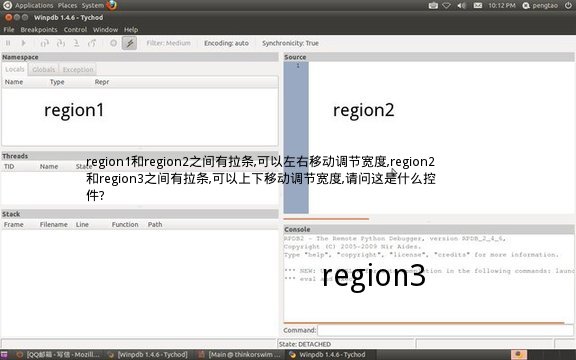
Task: Switch to the Locals tab
Action: tap(15, 69)
